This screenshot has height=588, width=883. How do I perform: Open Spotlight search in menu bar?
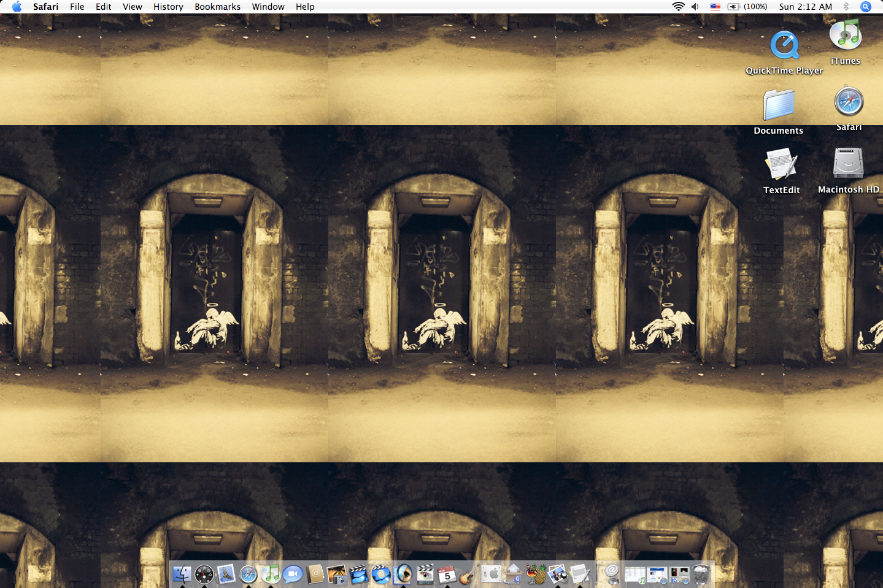(866, 7)
